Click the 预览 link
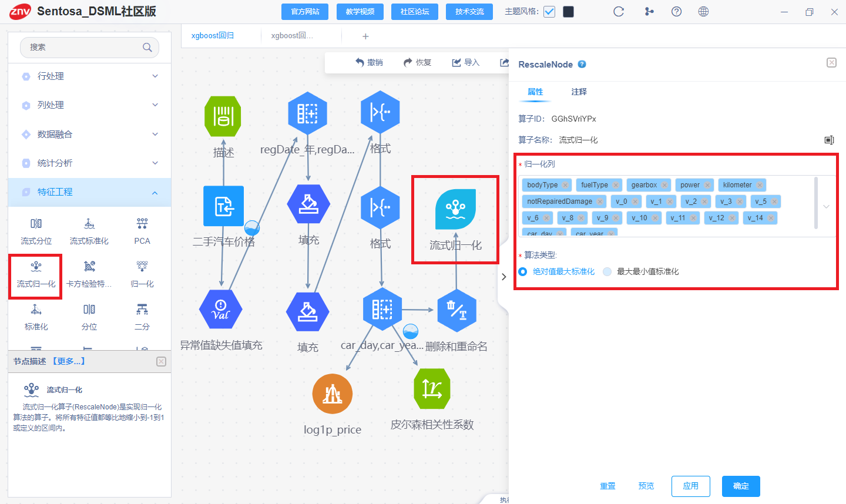The image size is (846, 504). (x=646, y=486)
